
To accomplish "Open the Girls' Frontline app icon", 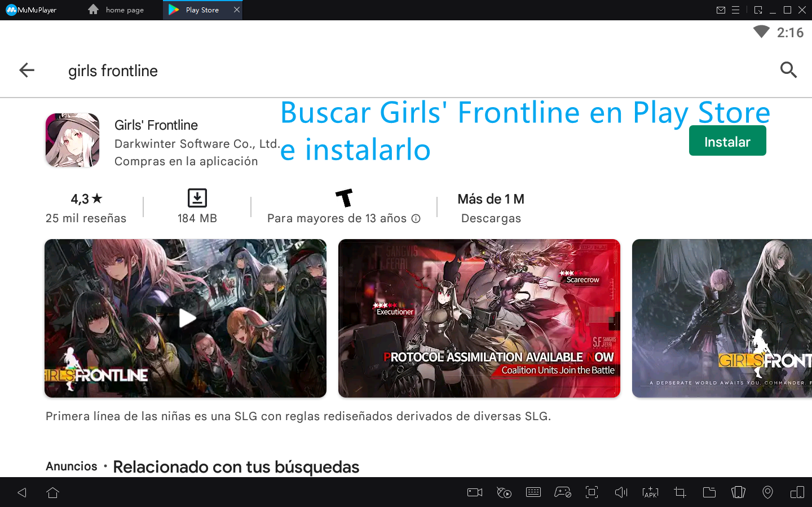I will pos(72,140).
